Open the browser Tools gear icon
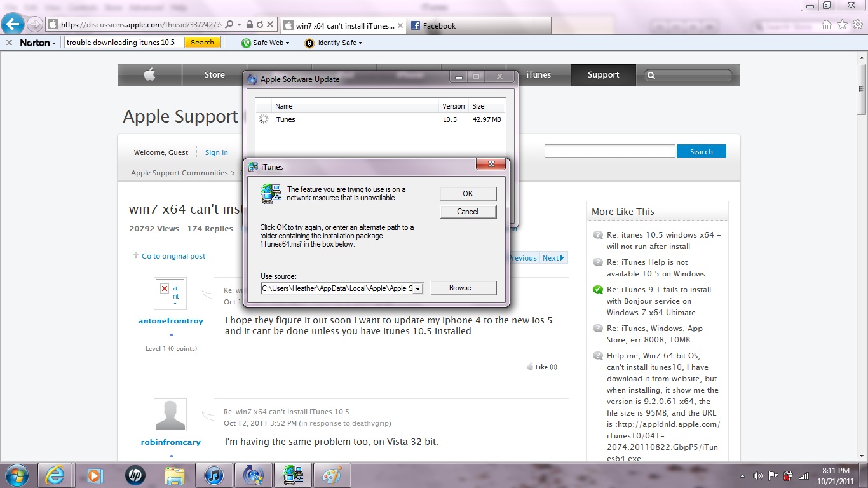The width and height of the screenshot is (868, 488). pyautogui.click(x=858, y=25)
